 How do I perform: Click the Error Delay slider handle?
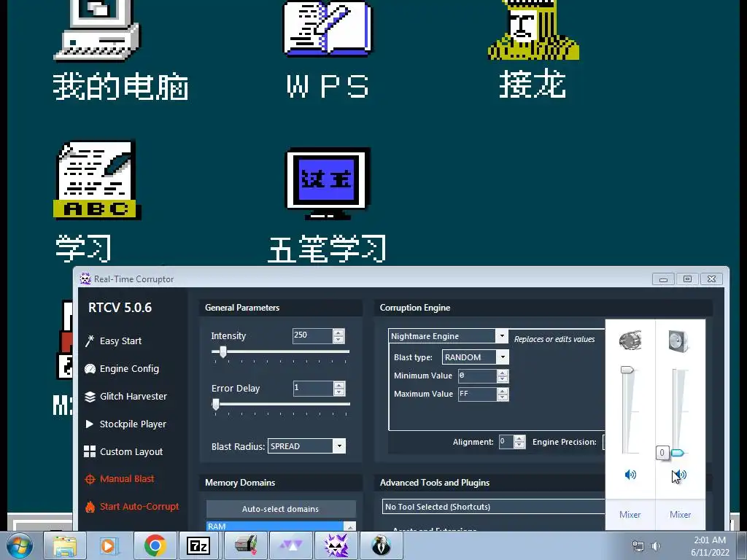tap(216, 404)
